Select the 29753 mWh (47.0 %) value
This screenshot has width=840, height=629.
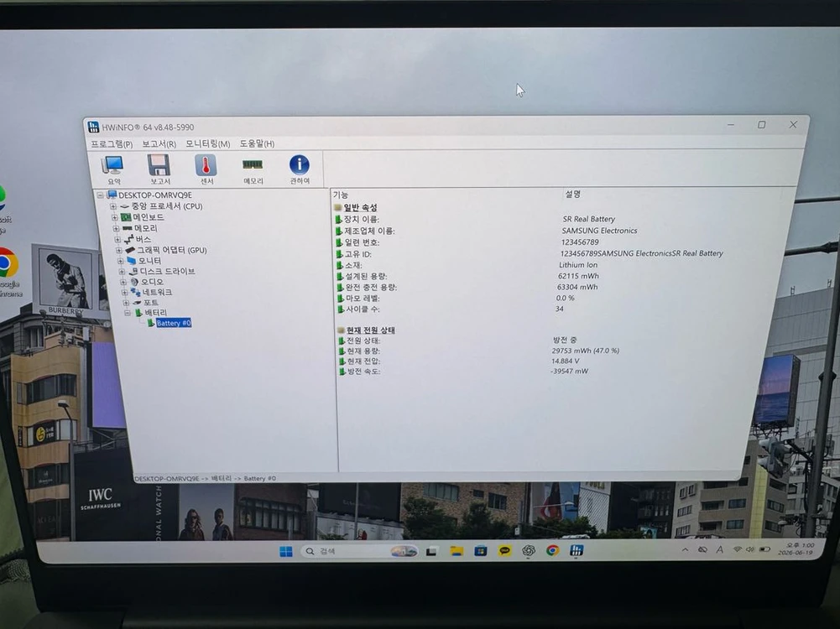click(x=586, y=351)
